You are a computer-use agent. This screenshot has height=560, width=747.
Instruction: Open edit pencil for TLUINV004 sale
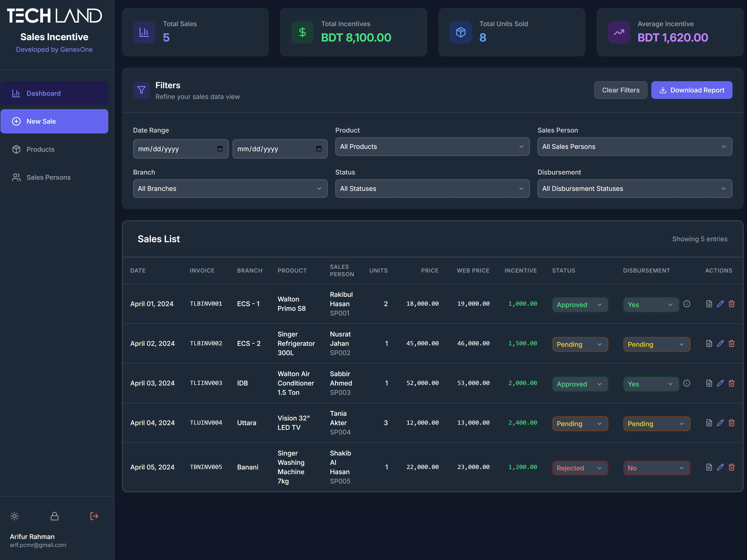pyautogui.click(x=720, y=423)
